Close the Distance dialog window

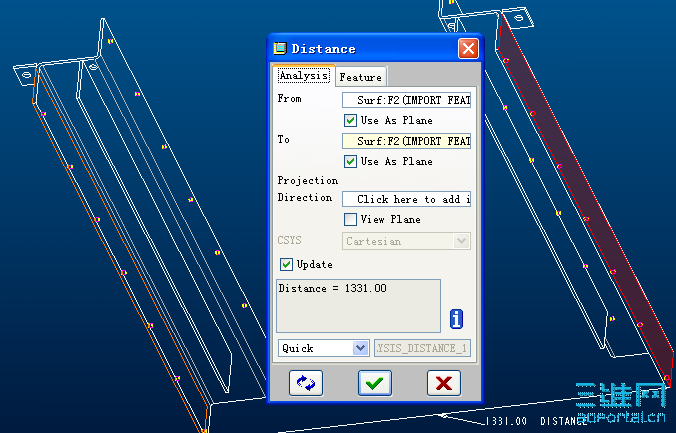click(x=468, y=49)
